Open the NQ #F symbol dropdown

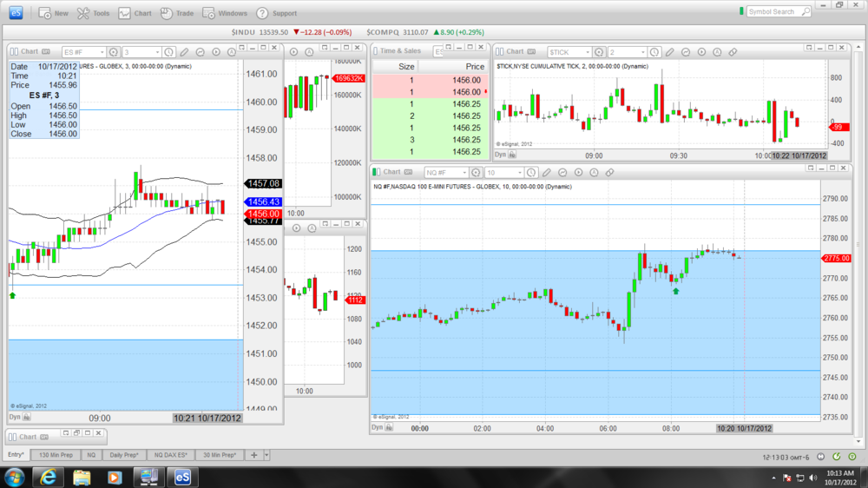(464, 173)
